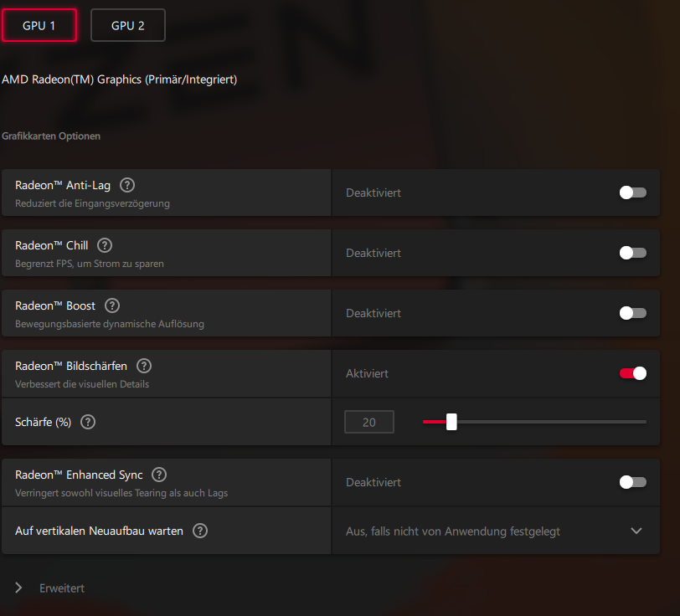Click the AMD Radeon(TM) Graphics device name
680x616 pixels.
(119, 80)
